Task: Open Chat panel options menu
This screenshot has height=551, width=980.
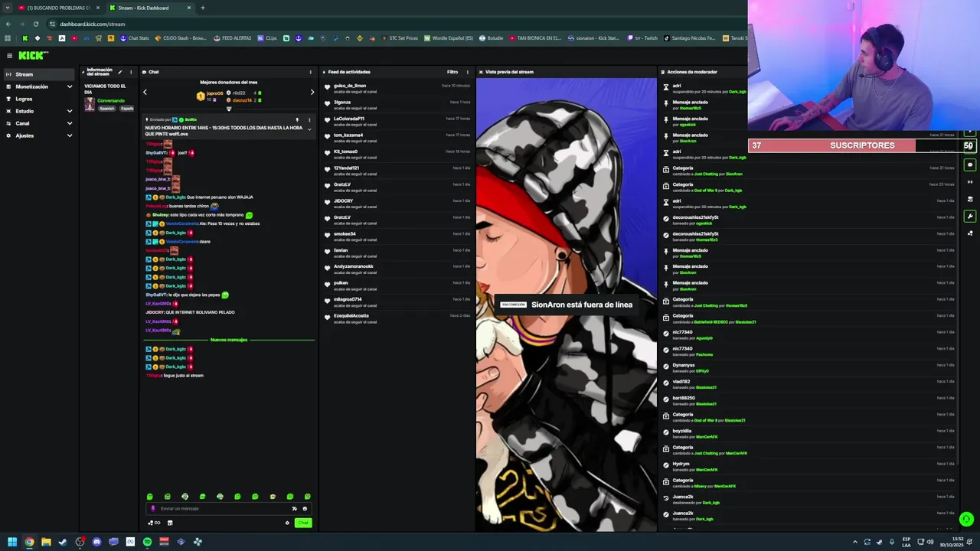Action: pos(310,72)
